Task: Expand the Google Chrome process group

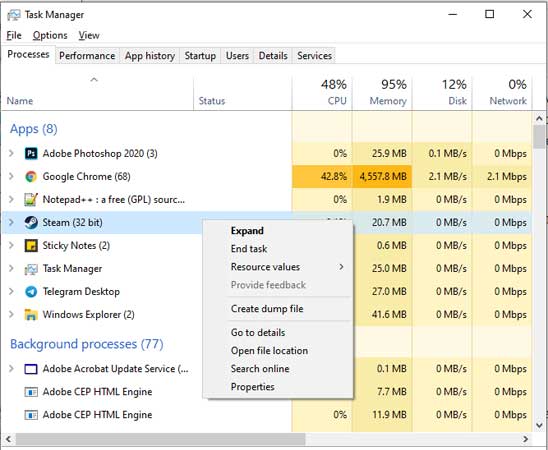Action: click(11, 176)
